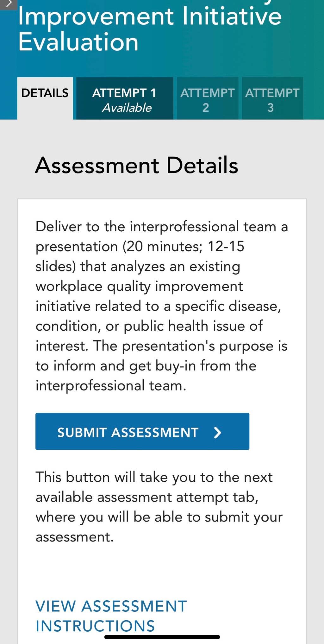The image size is (324, 644).
Task: Go to the ATTEMPT 3 tab
Action: pos(272,98)
